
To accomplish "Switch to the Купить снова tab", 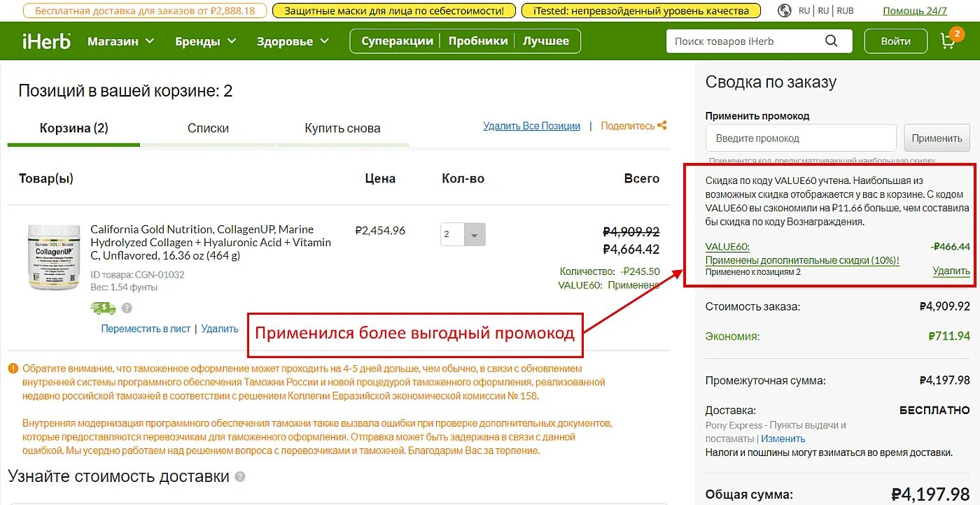I will coord(342,128).
